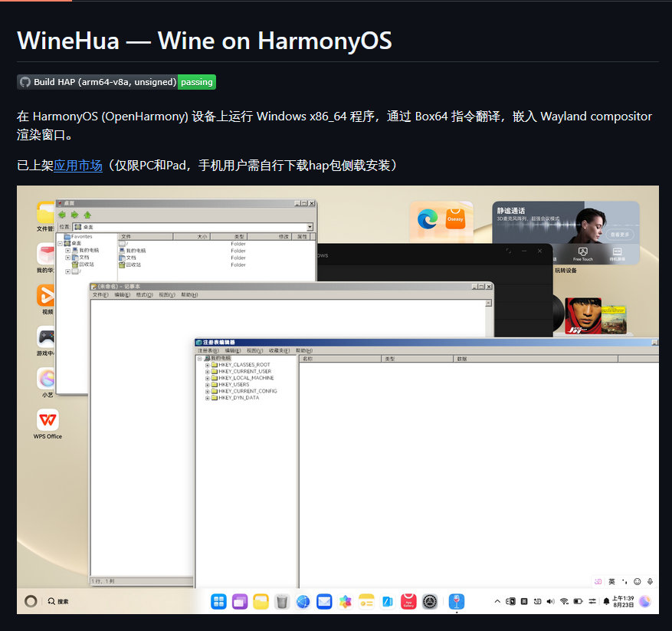Select HKEY_CURRENT_CONFIG in the registry tree
The image size is (672, 631).
pos(244,391)
